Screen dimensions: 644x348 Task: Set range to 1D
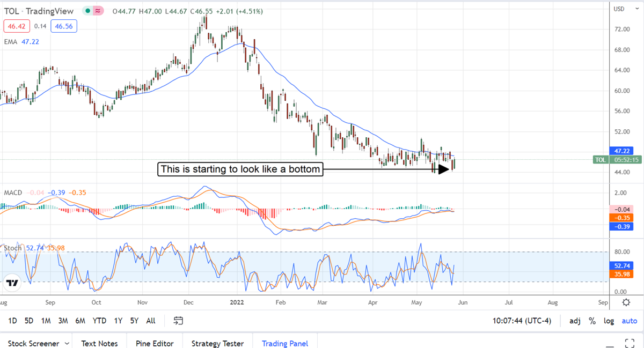(x=12, y=321)
